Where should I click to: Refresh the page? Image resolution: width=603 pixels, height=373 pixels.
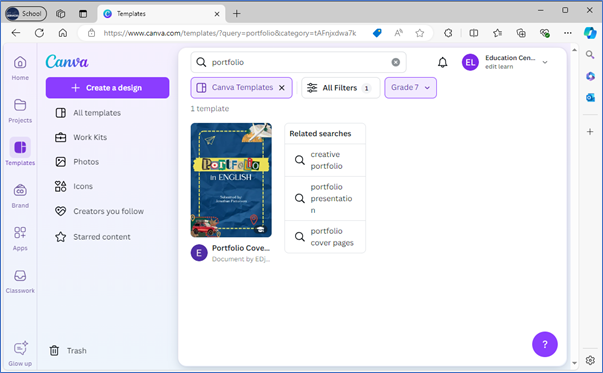(x=39, y=33)
